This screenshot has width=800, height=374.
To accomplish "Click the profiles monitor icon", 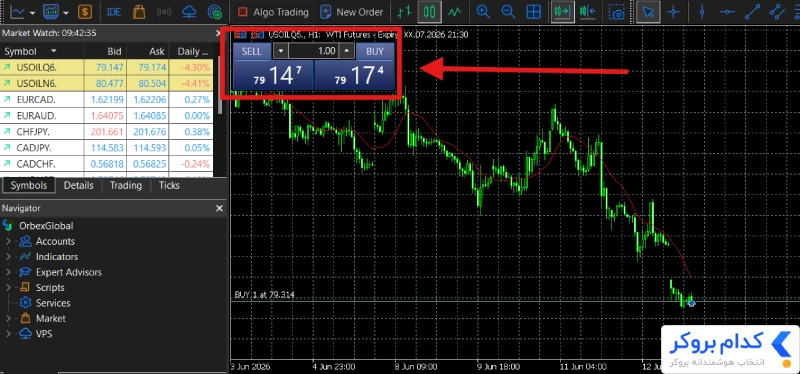I will coord(51,12).
